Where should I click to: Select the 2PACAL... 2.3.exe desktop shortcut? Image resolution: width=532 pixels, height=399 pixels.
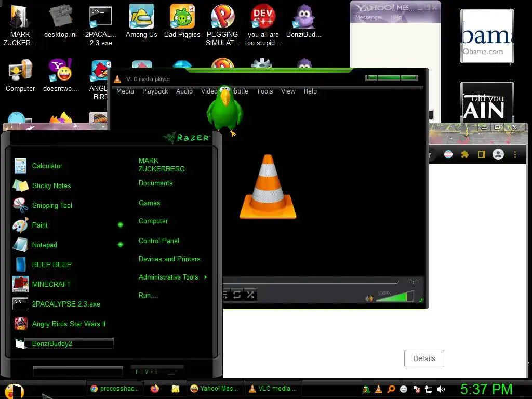[x=101, y=25]
